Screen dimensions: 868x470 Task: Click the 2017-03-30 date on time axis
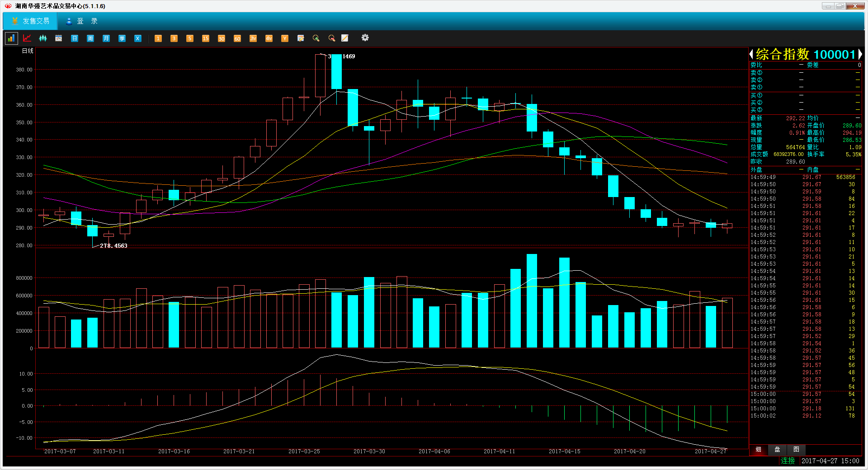pos(369,451)
